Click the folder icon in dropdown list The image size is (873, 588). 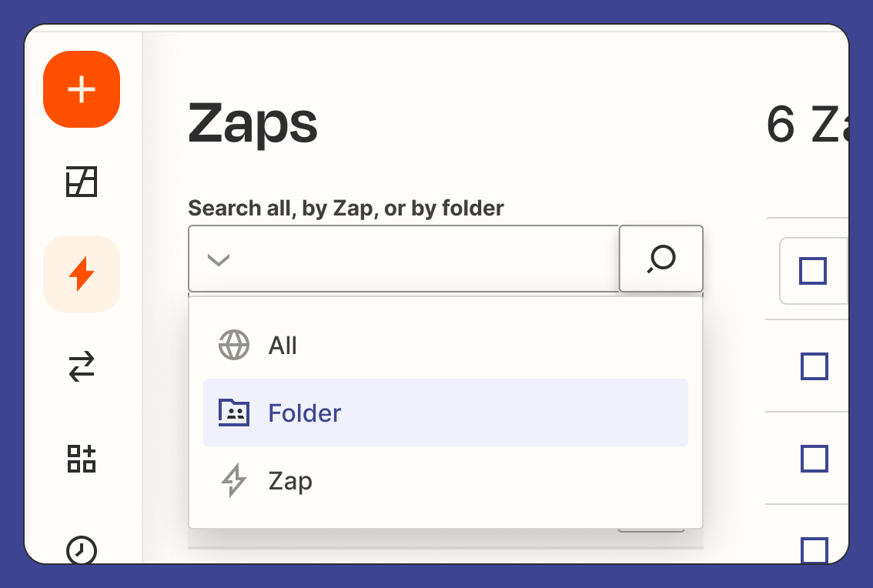coord(234,413)
